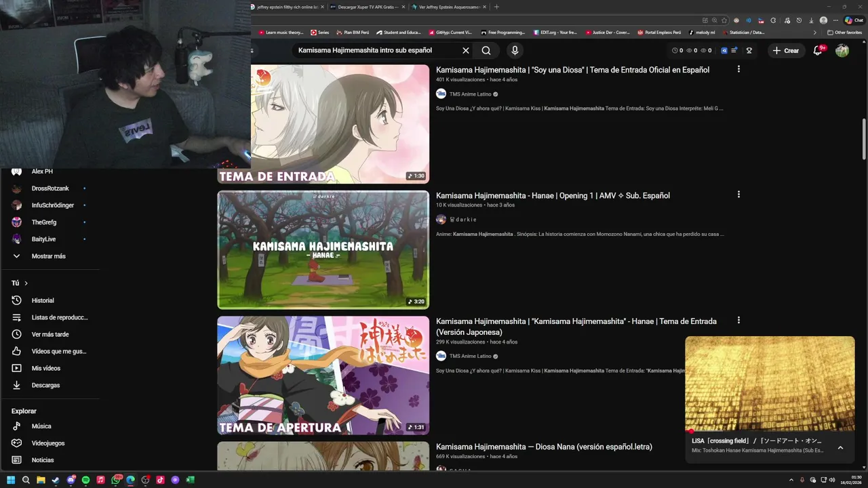Screen dimensions: 868x488
Task: Open the Historial sidebar icon
Action: pos(17,300)
